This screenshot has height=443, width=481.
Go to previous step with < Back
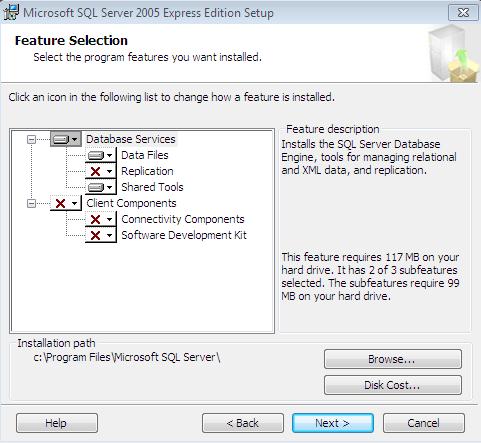243,423
